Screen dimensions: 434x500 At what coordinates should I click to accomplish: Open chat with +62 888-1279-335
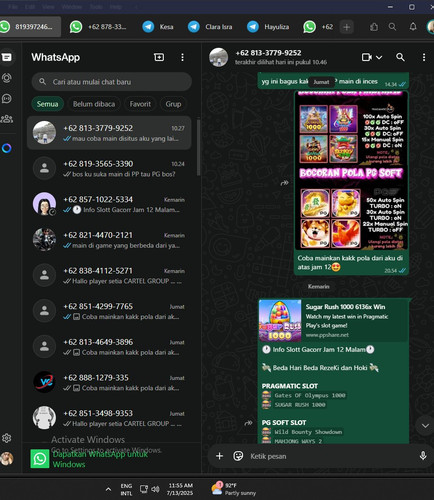coord(109,383)
